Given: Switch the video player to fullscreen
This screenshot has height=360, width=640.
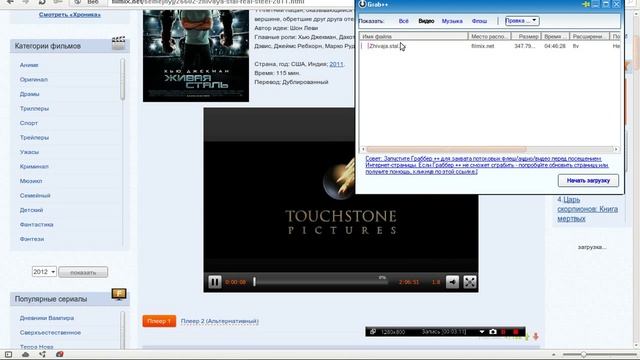Looking at the screenshot, I should coord(470,282).
